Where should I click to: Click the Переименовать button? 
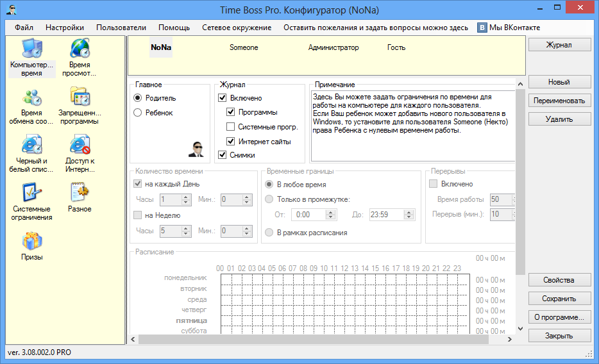(559, 101)
